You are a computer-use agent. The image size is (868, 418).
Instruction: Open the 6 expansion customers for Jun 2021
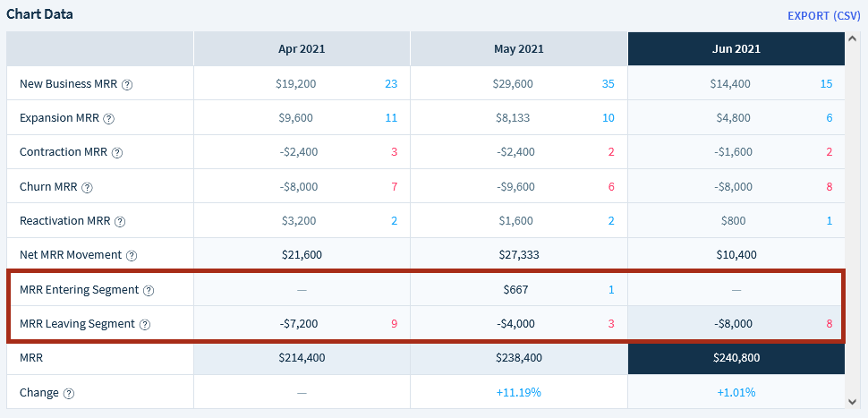point(830,118)
